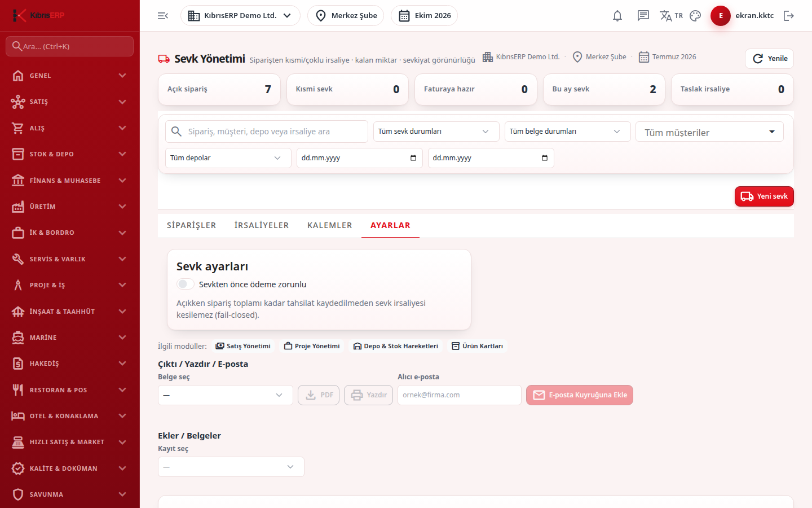The width and height of the screenshot is (812, 508).
Task: Click the Yazdır print button
Action: (368, 395)
